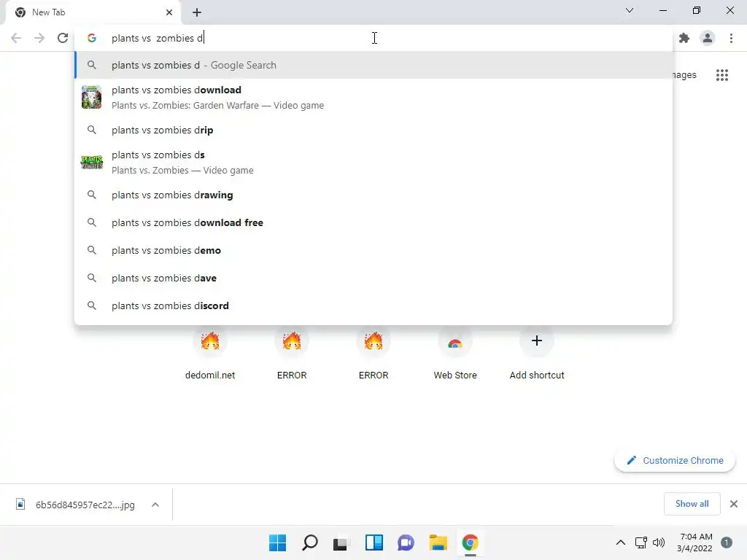
Task: Click the Chrome taskbar icon
Action: point(471,542)
